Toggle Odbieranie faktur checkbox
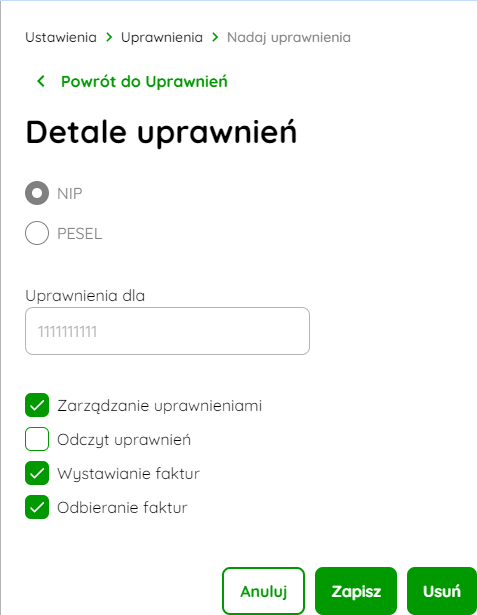 (x=37, y=507)
